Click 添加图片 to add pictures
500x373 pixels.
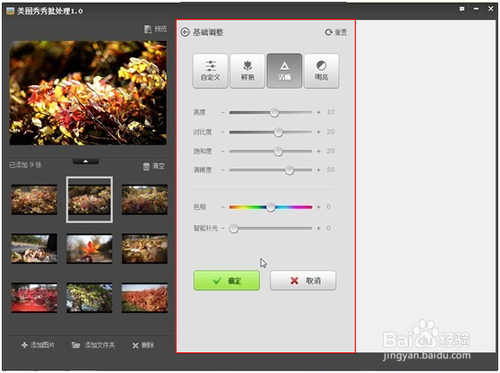[x=38, y=345]
